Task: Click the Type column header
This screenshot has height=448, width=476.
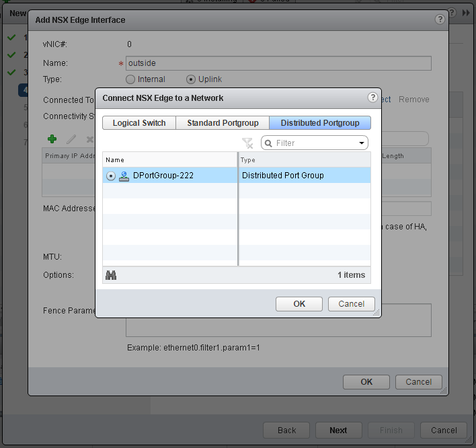Action: [305, 160]
